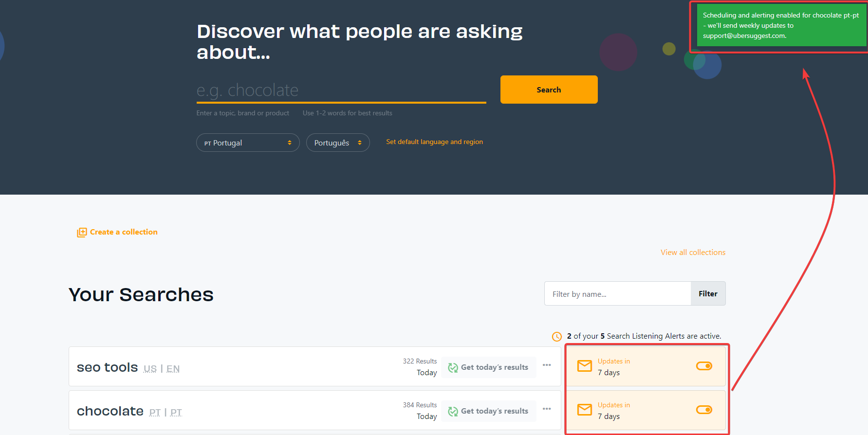
Task: Open the Portugal region dropdown
Action: [x=247, y=143]
